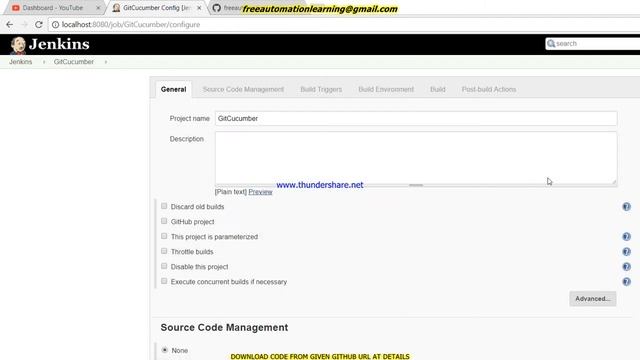Click the Jenkins breadcrumb link

[x=20, y=62]
